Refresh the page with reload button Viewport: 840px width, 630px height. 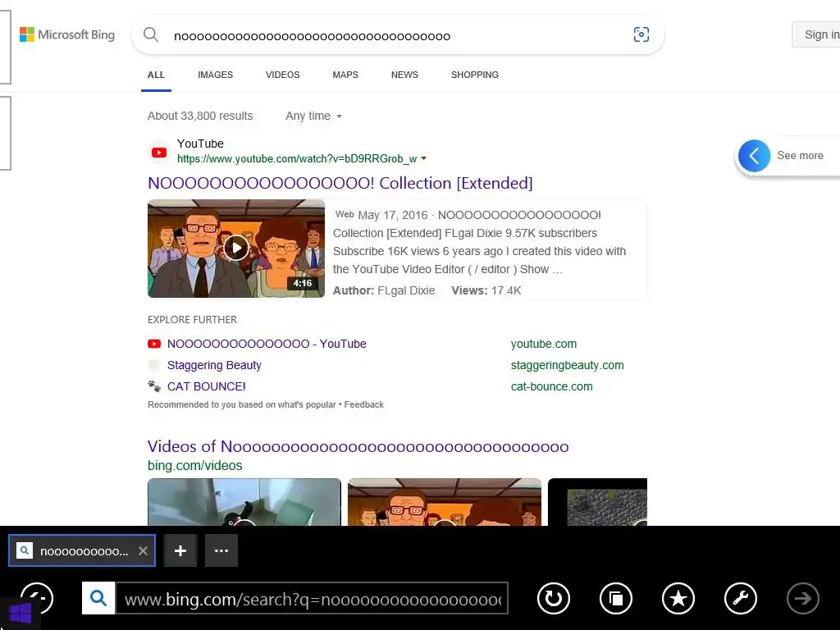(x=554, y=598)
